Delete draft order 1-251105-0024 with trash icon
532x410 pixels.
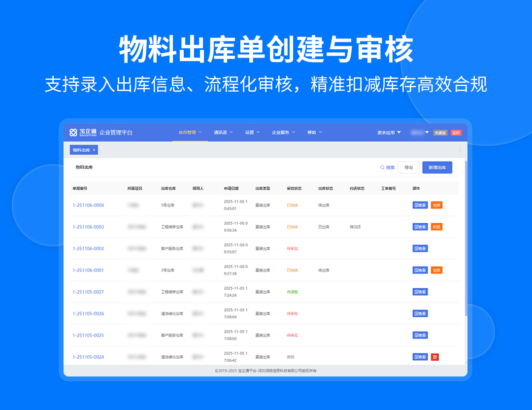pos(435,357)
